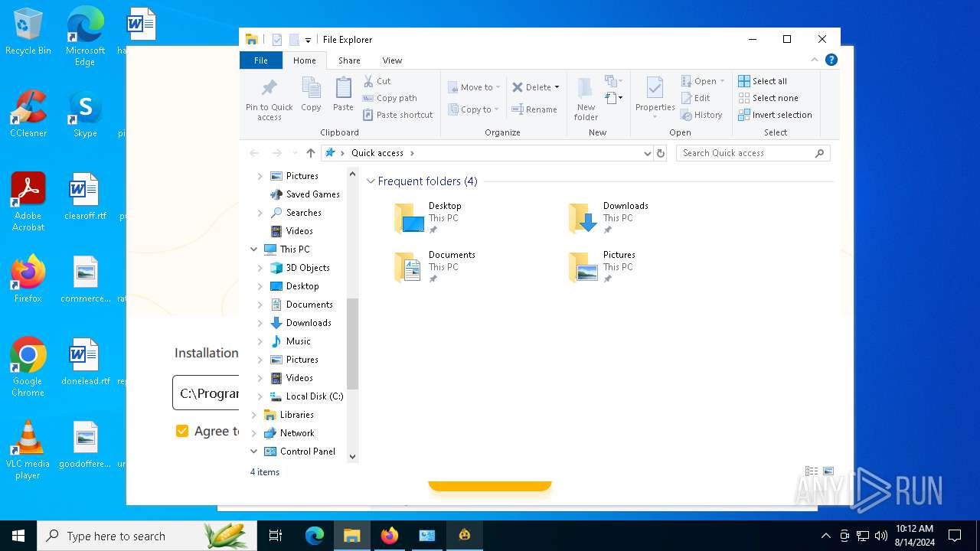Screen dimensions: 980x551
Task: Click navigation pane vertical scrollbar thumb
Action: (352, 344)
